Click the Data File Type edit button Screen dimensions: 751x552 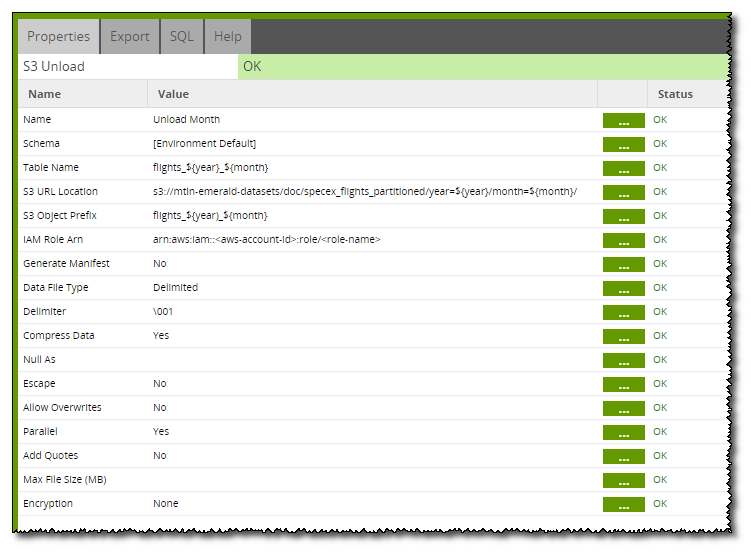624,289
